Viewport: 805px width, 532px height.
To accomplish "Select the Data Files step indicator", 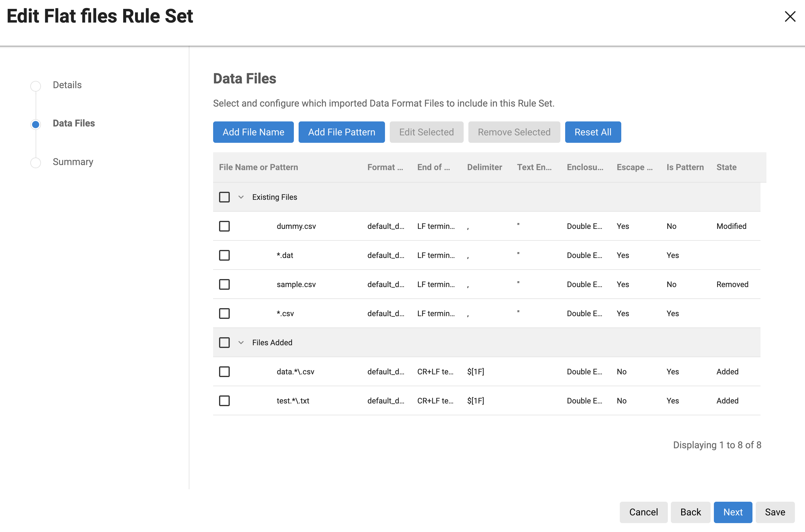I will tap(36, 124).
